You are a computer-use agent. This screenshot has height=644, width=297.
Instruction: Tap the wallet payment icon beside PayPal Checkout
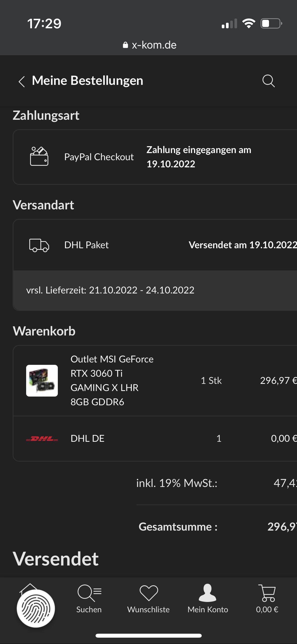point(39,157)
